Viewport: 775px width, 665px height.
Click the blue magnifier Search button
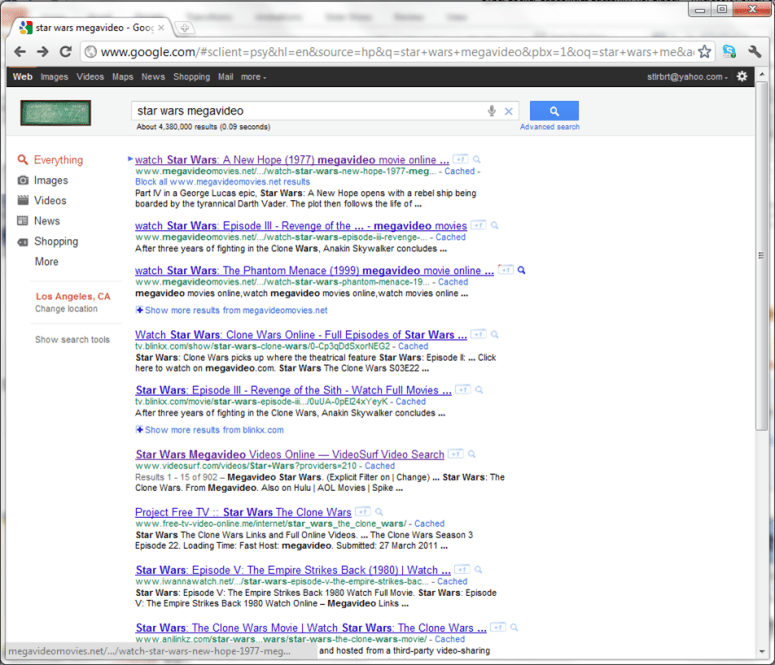point(554,111)
